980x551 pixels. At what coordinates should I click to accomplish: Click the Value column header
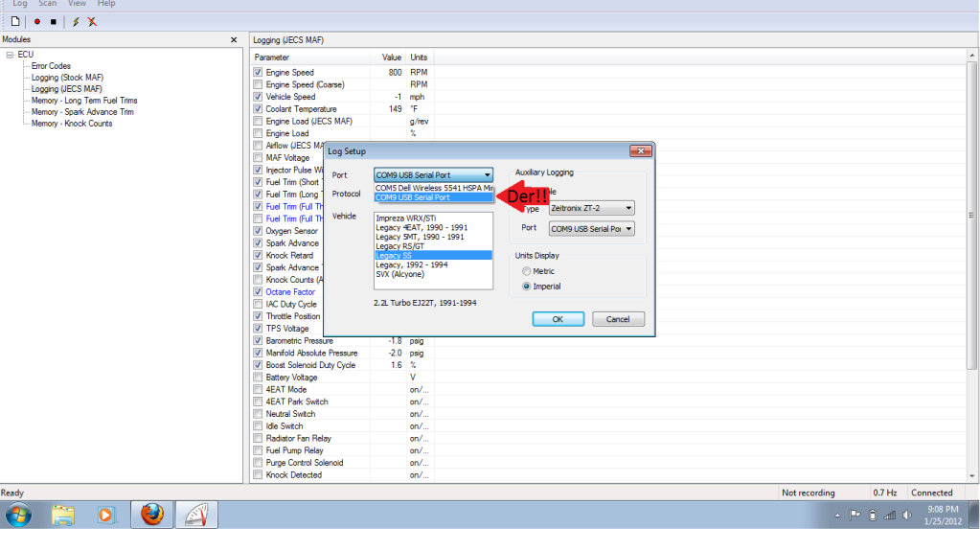388,57
